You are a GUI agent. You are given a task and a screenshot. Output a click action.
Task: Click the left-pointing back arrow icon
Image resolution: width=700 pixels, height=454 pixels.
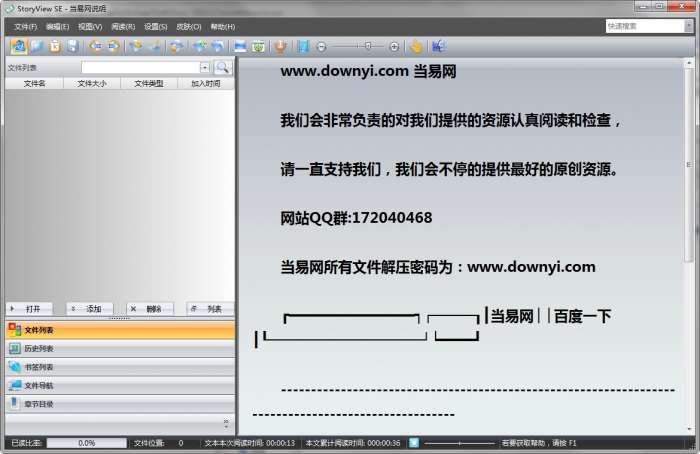(95, 46)
